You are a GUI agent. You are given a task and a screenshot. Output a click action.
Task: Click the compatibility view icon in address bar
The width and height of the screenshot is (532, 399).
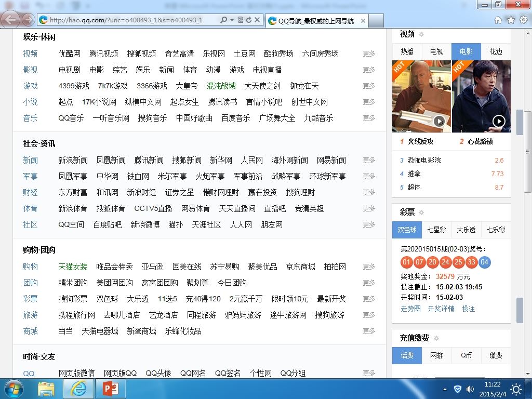[x=241, y=20]
